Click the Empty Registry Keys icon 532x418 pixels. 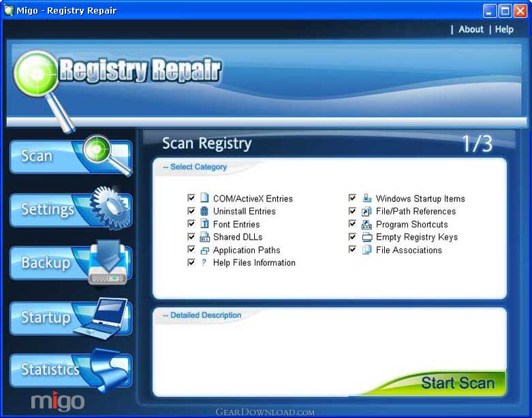[x=366, y=237]
